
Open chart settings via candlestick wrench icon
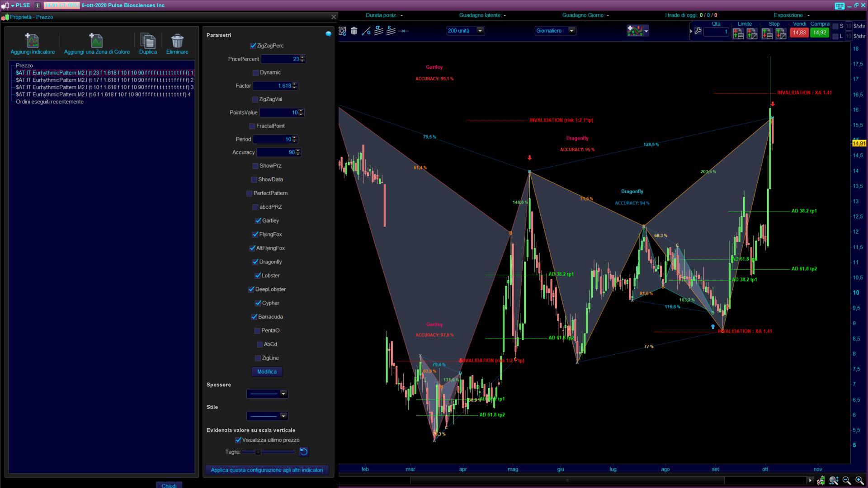click(821, 480)
